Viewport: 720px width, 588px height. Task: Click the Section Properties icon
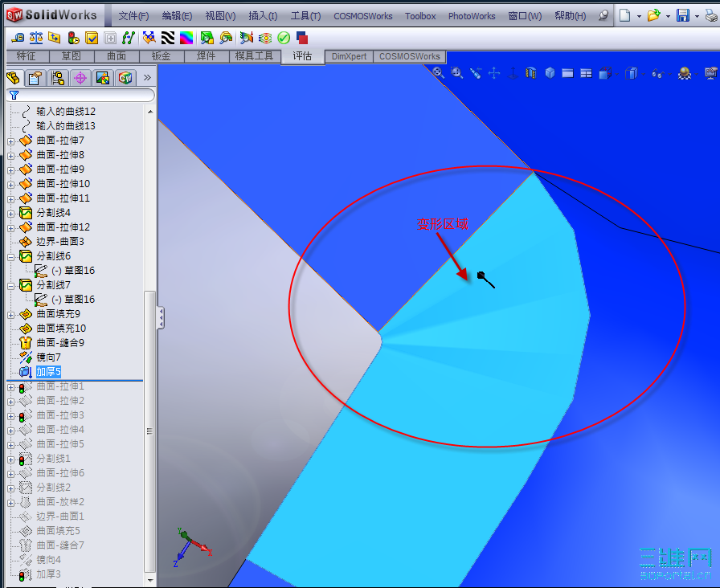(x=55, y=38)
